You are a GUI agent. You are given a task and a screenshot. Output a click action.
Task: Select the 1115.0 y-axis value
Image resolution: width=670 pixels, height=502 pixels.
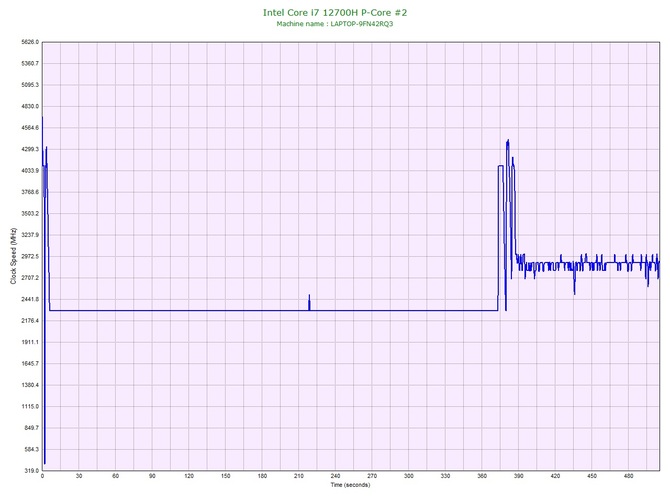click(30, 407)
